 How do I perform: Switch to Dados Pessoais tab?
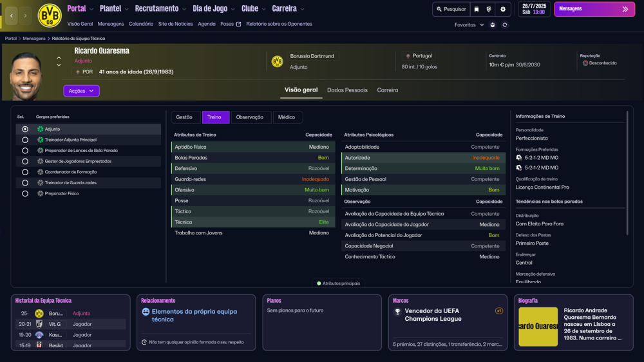(x=347, y=90)
